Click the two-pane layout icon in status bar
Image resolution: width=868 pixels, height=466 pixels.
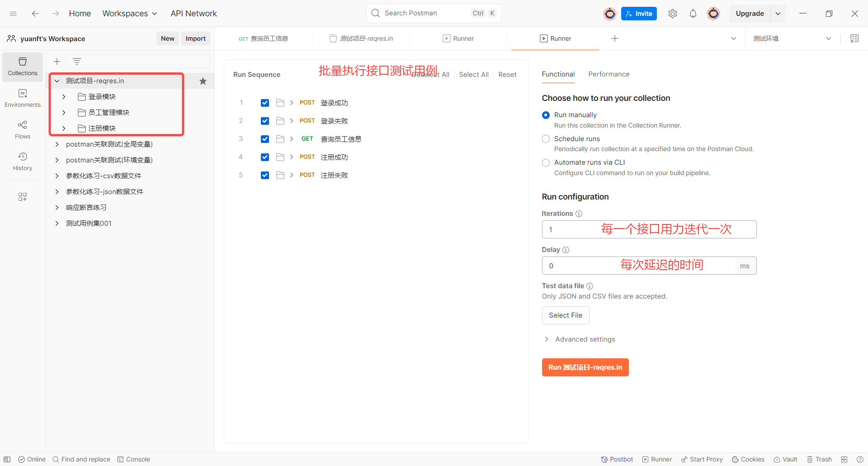(844, 459)
